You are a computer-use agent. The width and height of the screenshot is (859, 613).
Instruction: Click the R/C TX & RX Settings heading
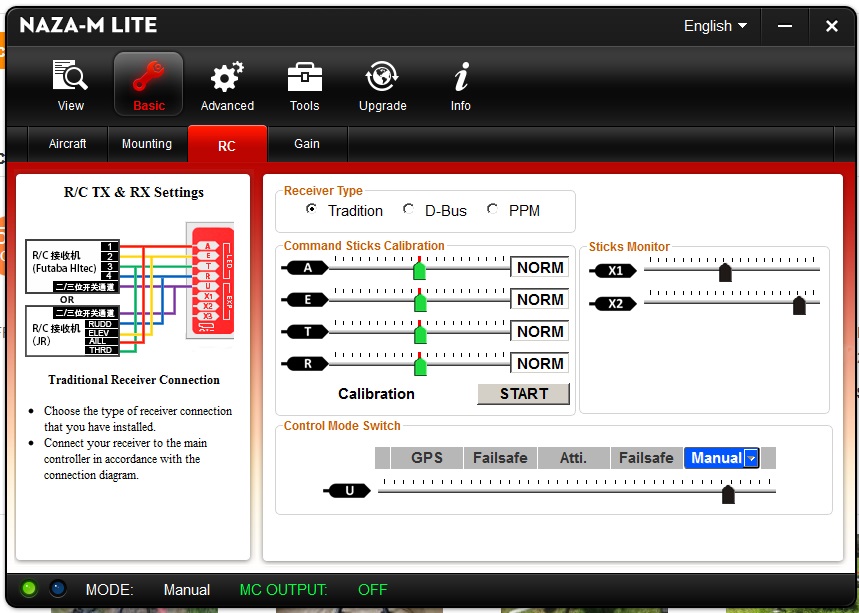(x=134, y=192)
